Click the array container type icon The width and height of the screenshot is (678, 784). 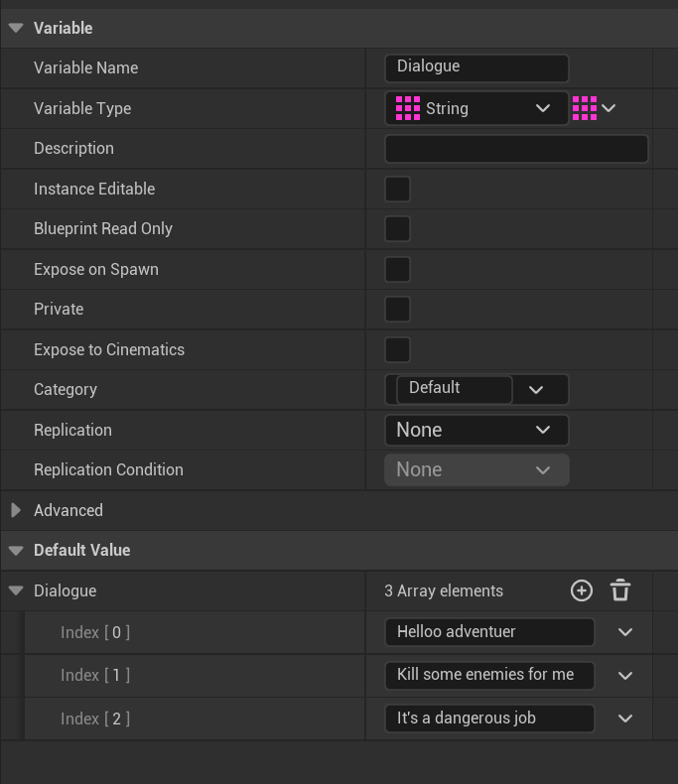(x=585, y=108)
